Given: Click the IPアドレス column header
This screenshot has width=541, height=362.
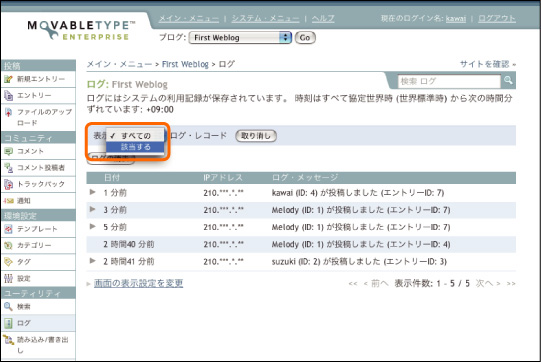Looking at the screenshot, I should 223,178.
